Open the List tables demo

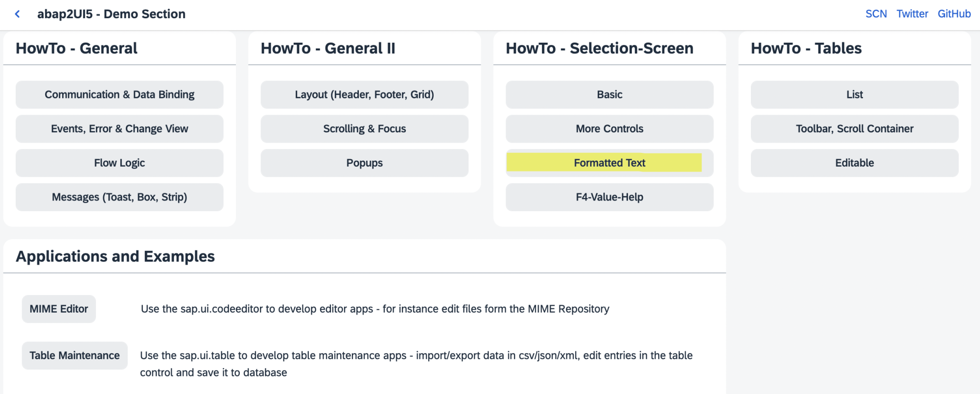click(854, 94)
